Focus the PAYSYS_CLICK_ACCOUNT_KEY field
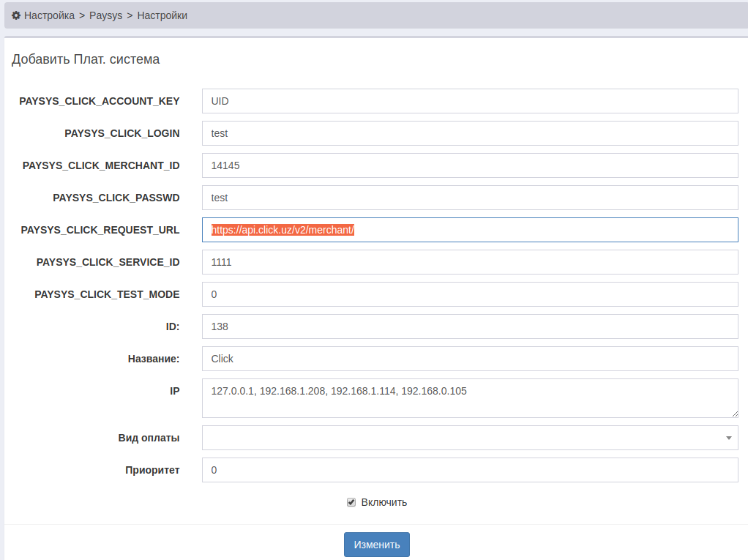 tap(469, 101)
